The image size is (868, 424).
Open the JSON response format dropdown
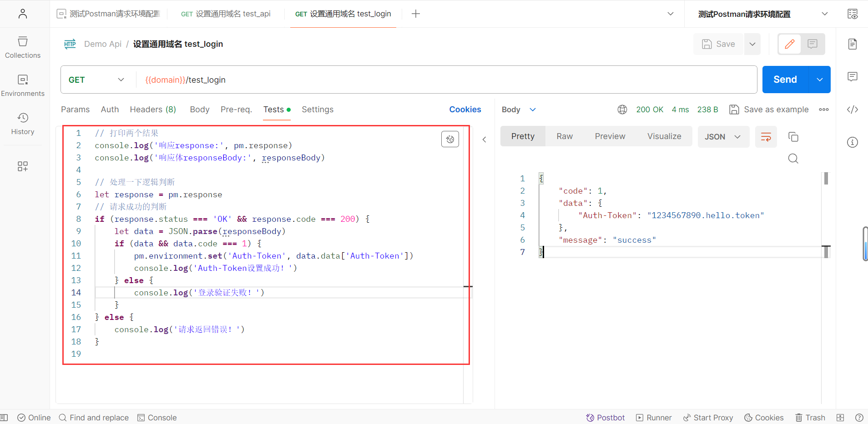click(723, 136)
